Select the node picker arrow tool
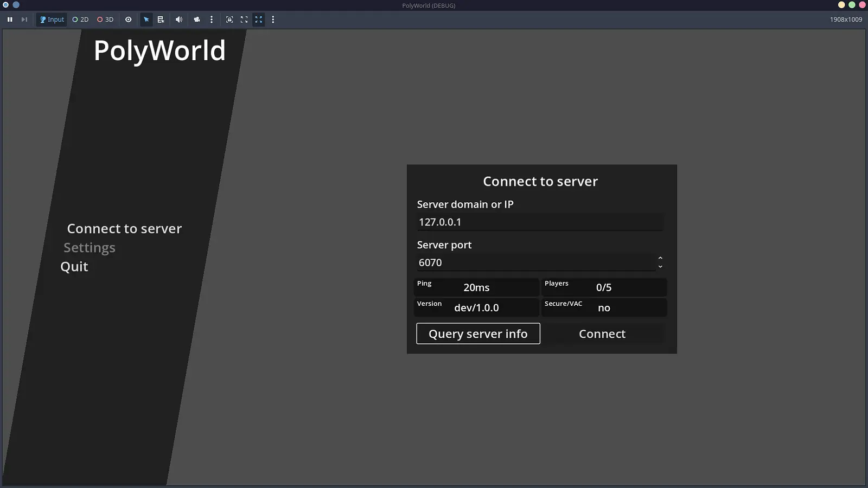This screenshot has width=868, height=488. coord(146,19)
